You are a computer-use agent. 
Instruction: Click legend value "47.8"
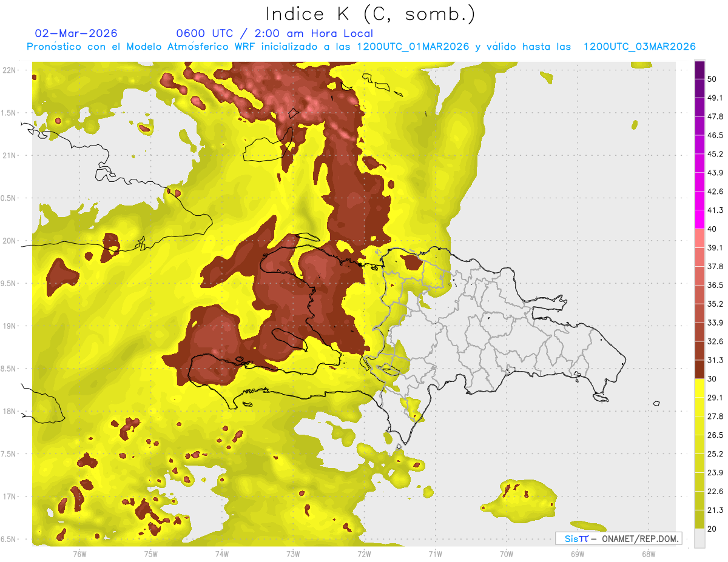[715, 117]
